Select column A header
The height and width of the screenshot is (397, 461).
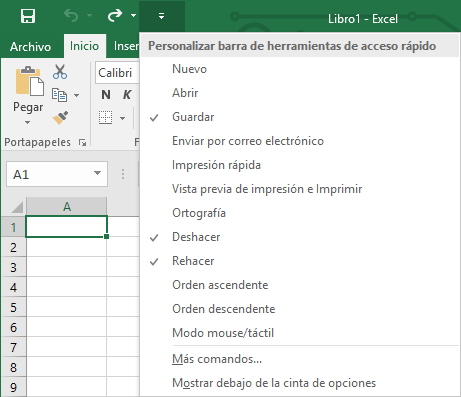click(x=67, y=207)
